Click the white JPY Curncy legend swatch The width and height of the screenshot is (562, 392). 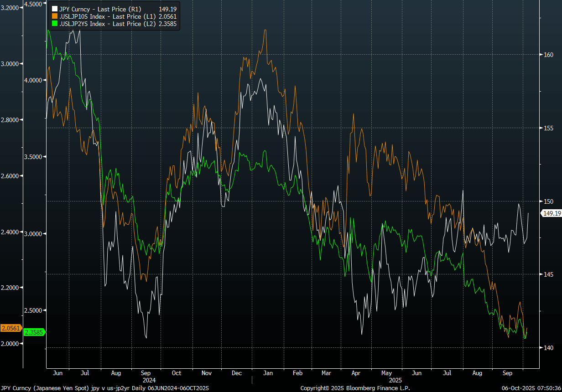pyautogui.click(x=55, y=9)
